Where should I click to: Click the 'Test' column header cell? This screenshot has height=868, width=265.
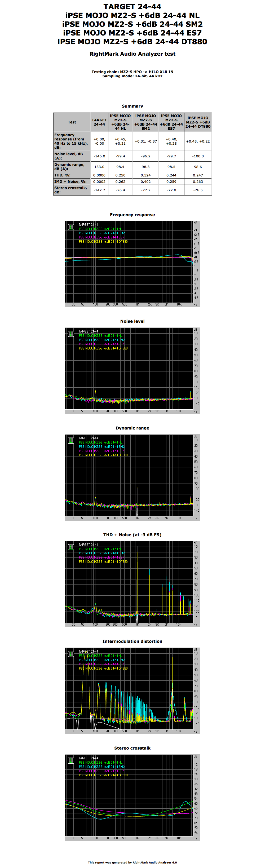coord(72,122)
